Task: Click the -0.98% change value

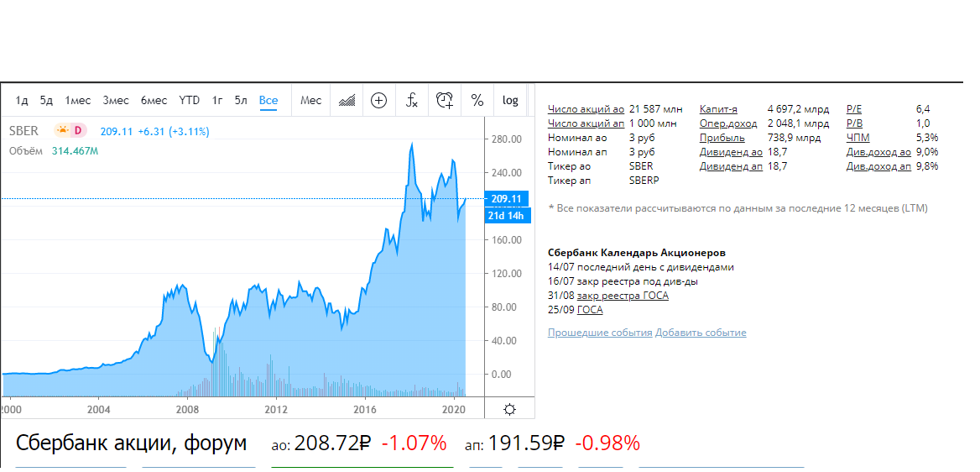Action: [607, 443]
